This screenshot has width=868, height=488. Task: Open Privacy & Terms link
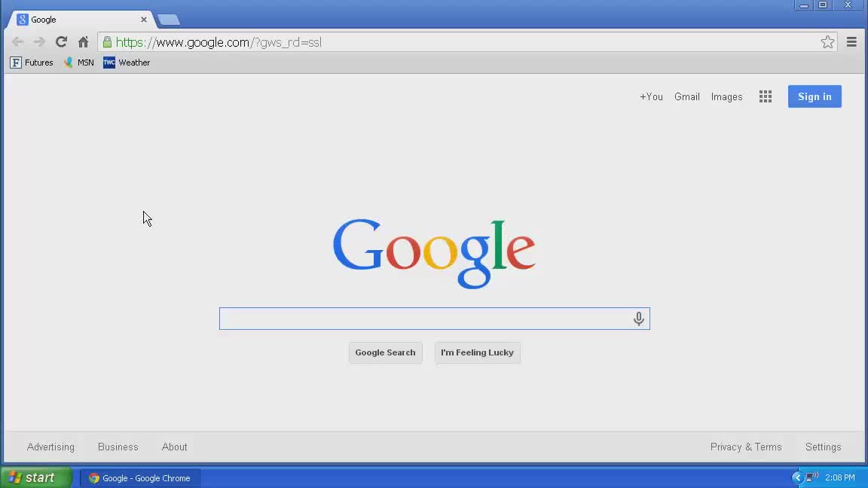746,447
